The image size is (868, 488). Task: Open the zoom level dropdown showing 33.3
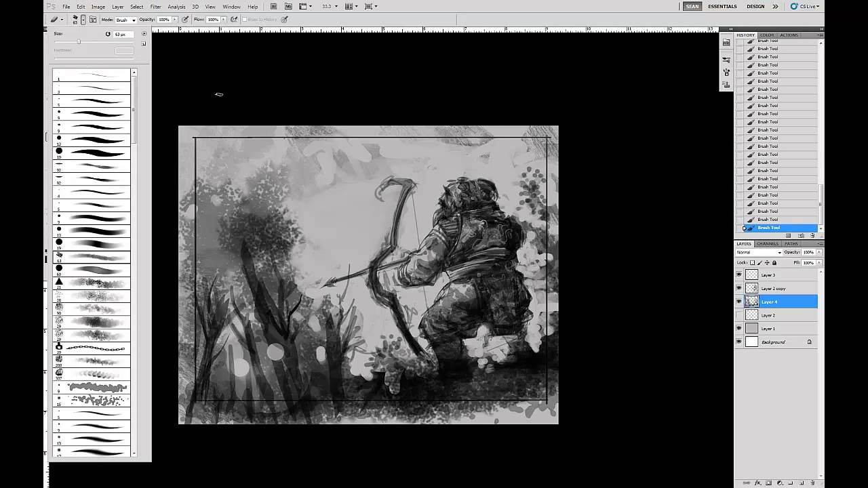tap(330, 7)
